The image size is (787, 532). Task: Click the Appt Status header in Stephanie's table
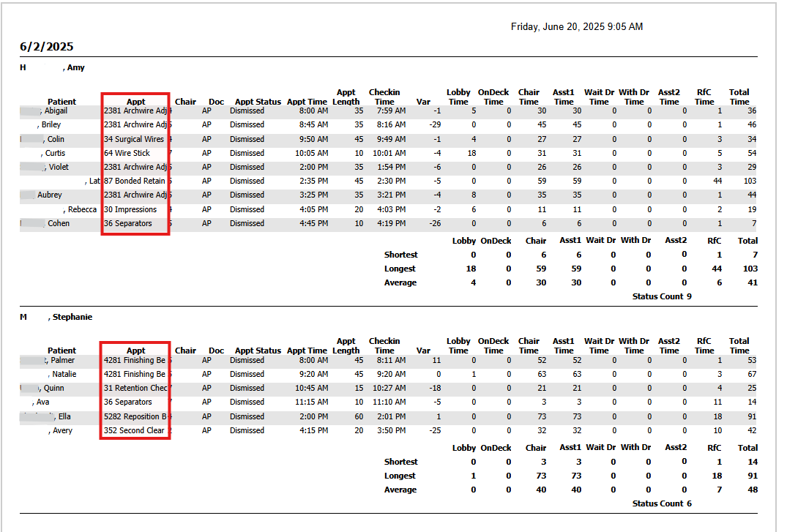(x=258, y=351)
